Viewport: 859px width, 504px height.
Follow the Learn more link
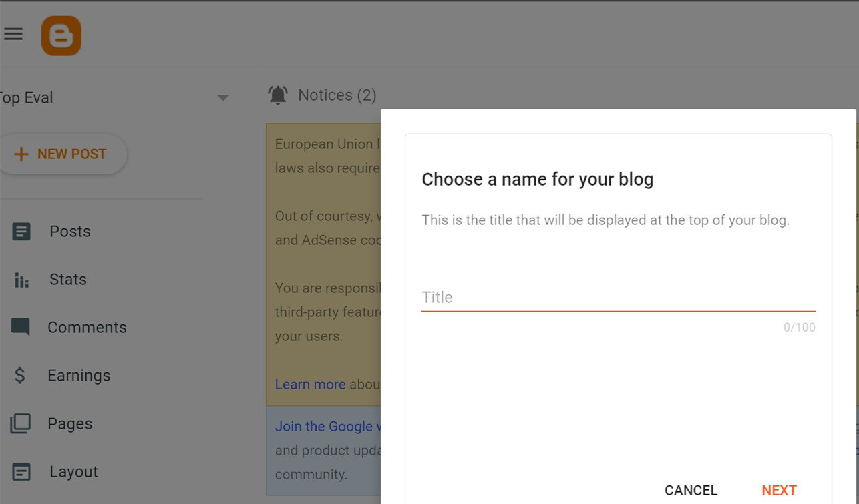[310, 385]
